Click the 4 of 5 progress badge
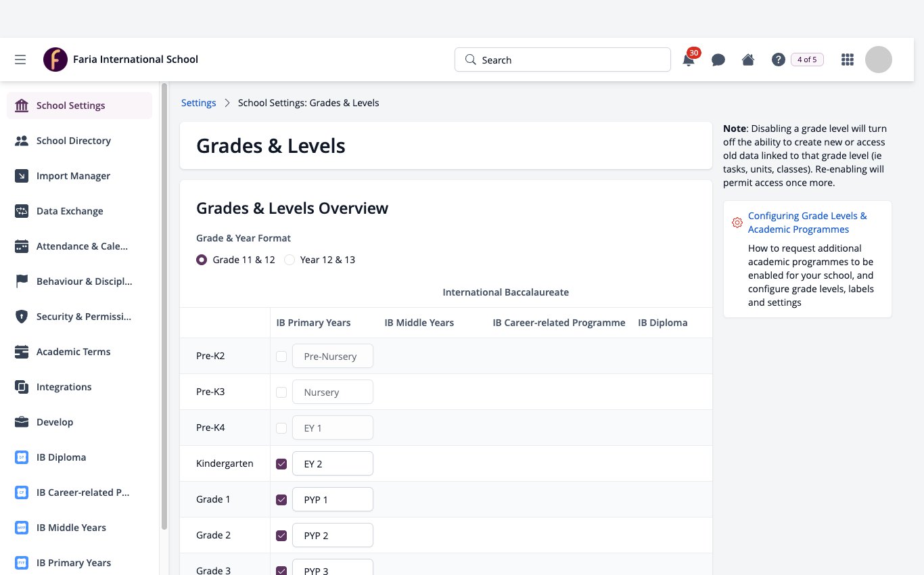 pos(807,60)
